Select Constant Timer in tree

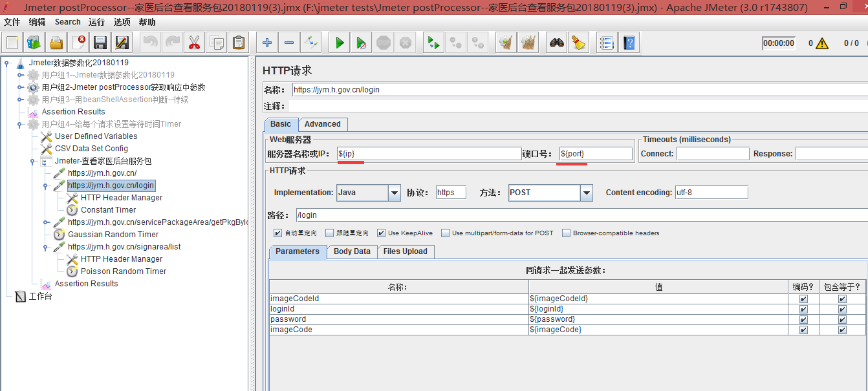108,210
